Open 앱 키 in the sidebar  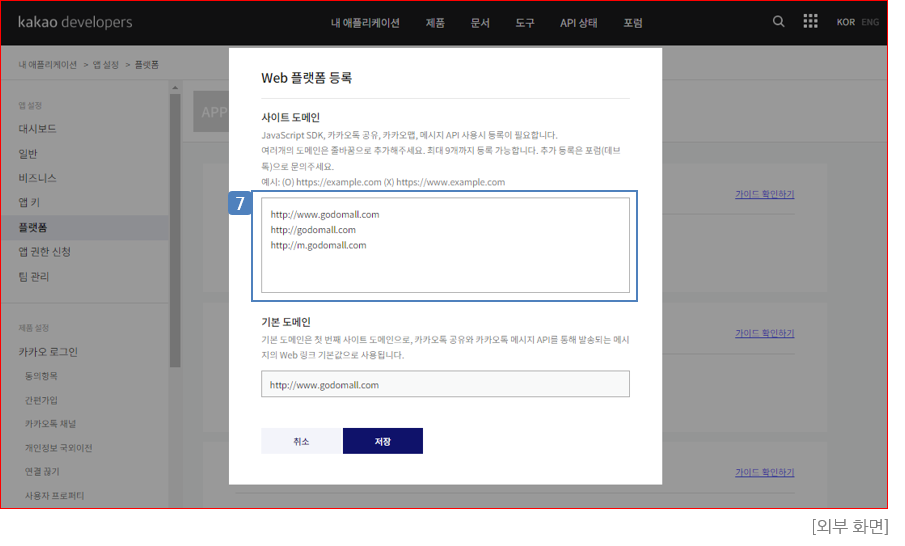29,202
